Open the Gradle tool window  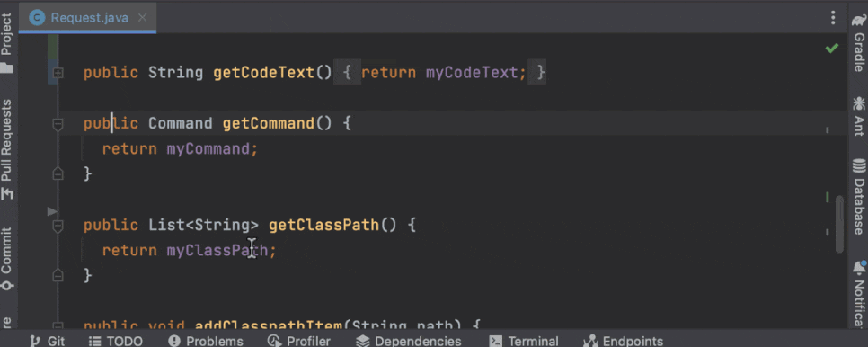(859, 44)
